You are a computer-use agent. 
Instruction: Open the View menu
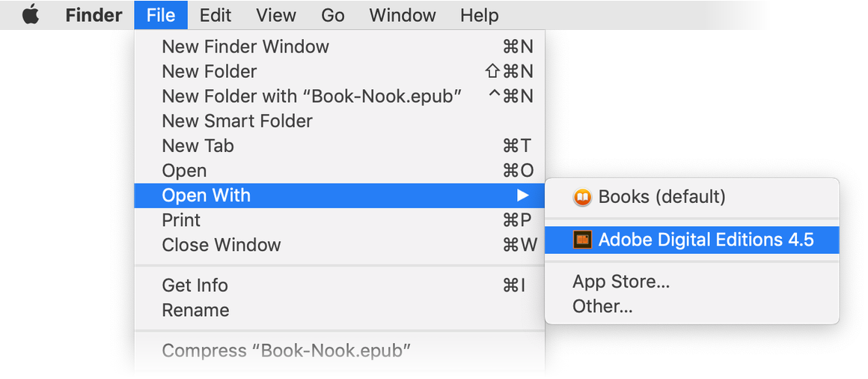275,15
